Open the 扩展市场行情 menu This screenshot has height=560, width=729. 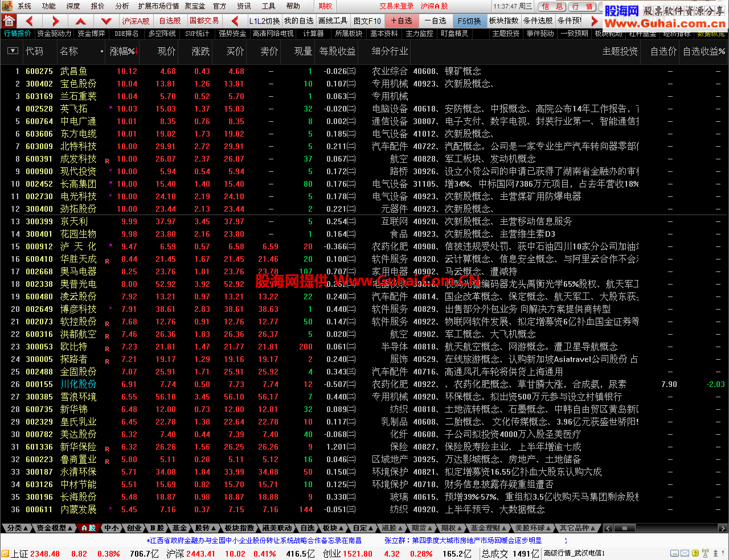[158, 6]
